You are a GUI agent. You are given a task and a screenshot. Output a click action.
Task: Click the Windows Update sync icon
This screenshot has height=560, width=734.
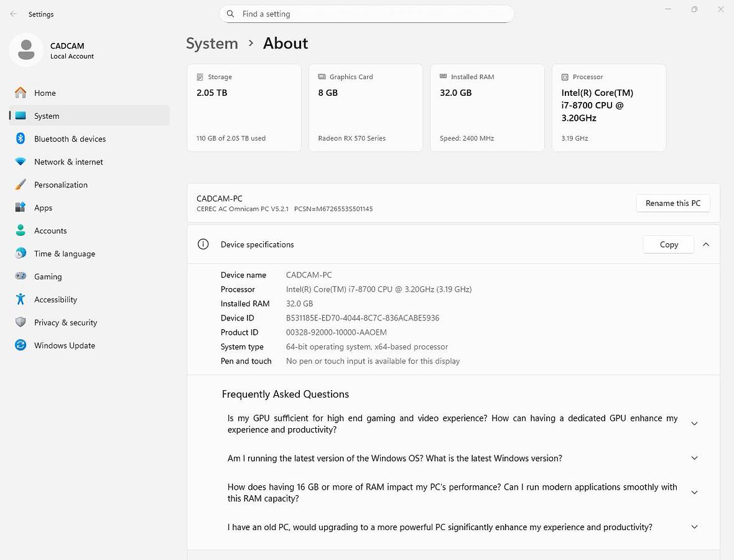pyautogui.click(x=21, y=345)
